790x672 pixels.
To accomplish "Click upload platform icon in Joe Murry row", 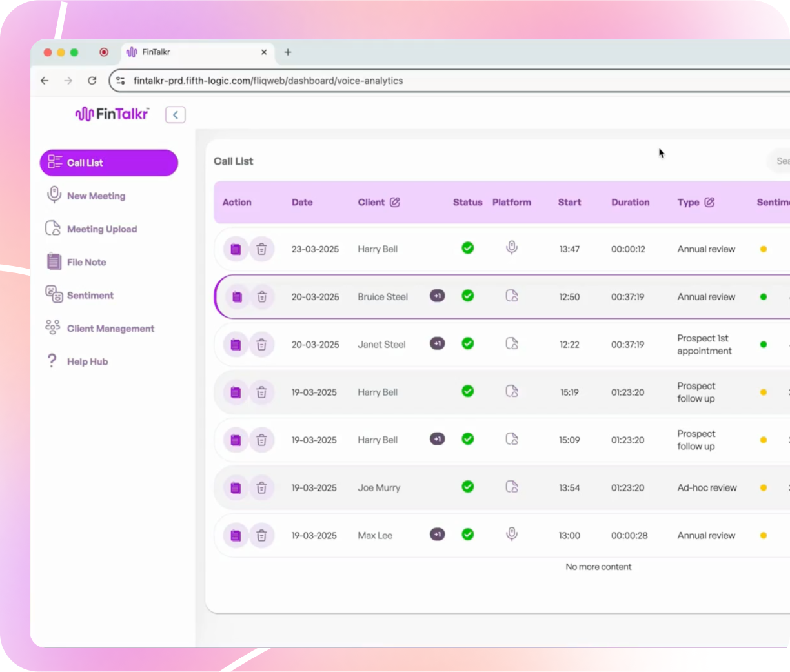I will [x=511, y=487].
